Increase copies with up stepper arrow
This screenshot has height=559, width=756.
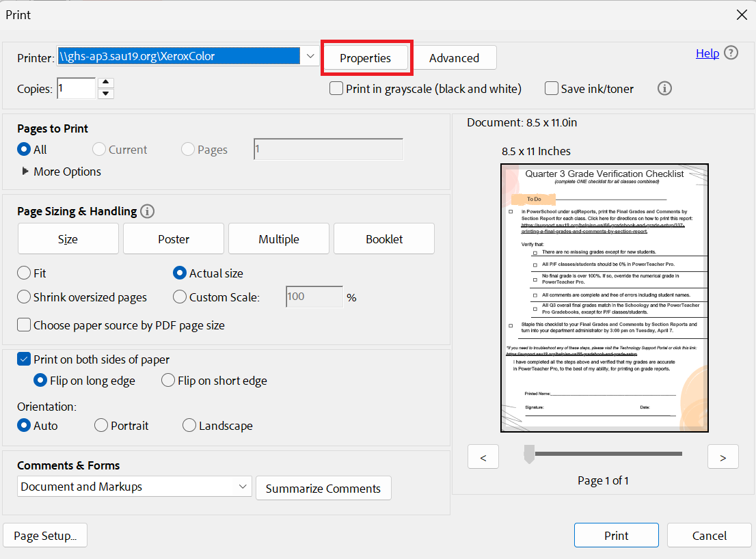pos(105,83)
